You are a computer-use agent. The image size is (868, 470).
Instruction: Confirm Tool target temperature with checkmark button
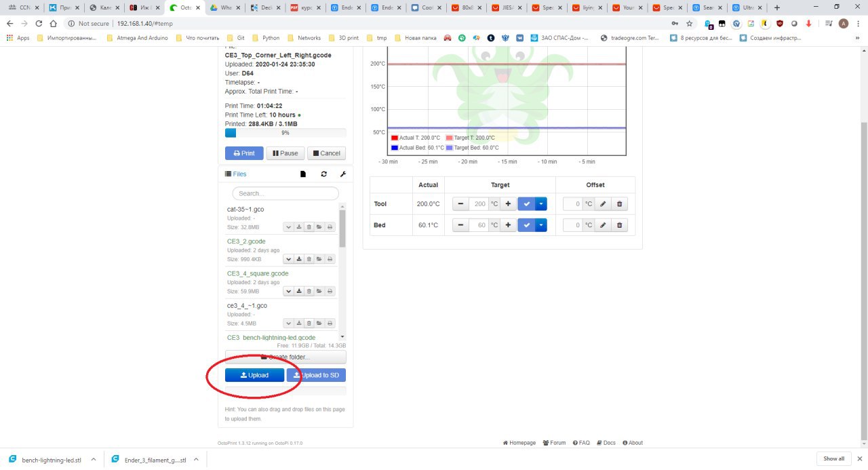coord(527,203)
